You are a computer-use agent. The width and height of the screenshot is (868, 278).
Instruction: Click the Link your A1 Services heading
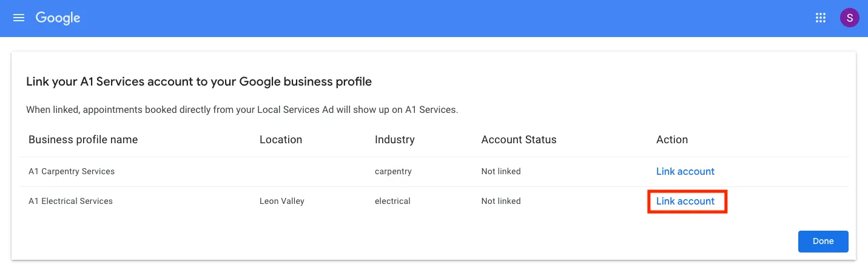(199, 81)
